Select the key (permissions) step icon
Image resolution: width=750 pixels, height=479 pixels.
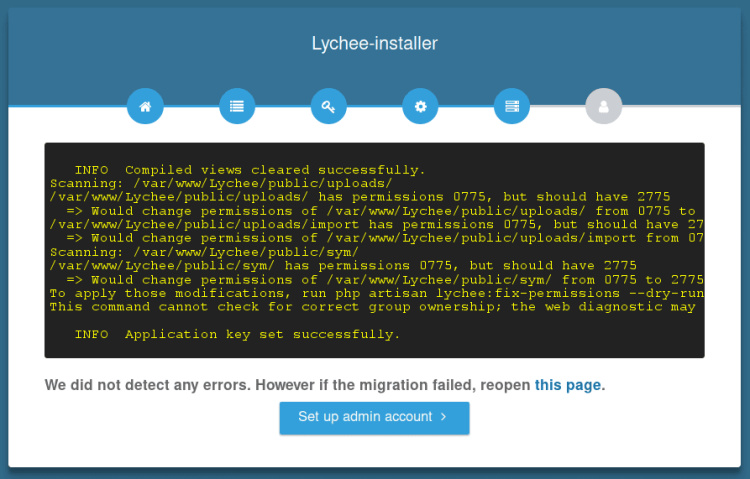[328, 106]
